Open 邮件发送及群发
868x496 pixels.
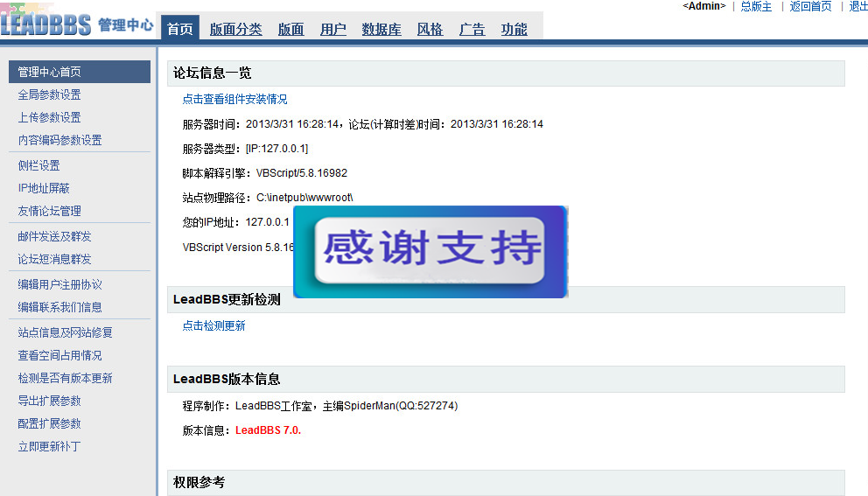(54, 236)
